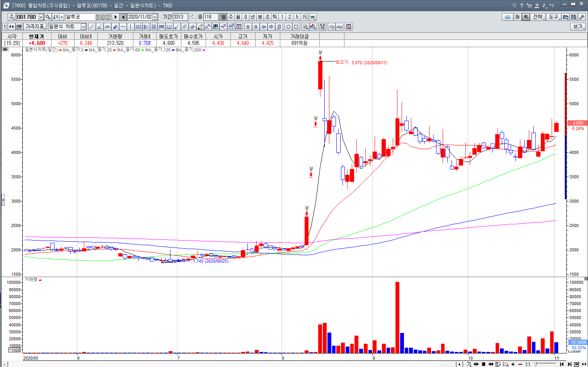Jump to last data with skip-end icon
The width and height of the screenshot is (588, 367).
pos(569,364)
